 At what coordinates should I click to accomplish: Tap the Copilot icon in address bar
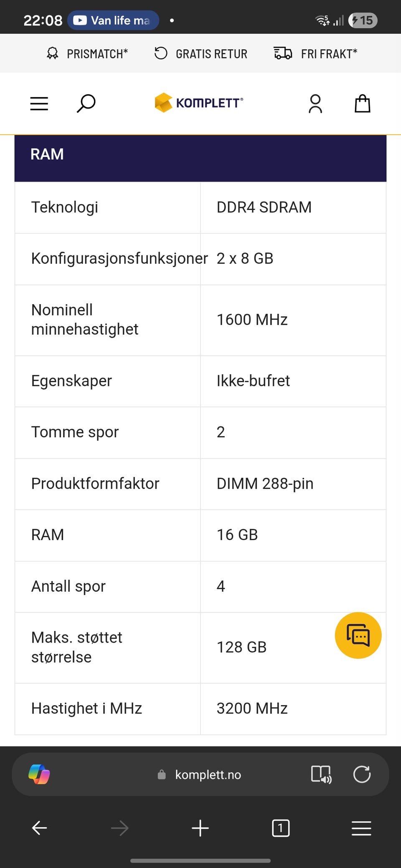39,775
